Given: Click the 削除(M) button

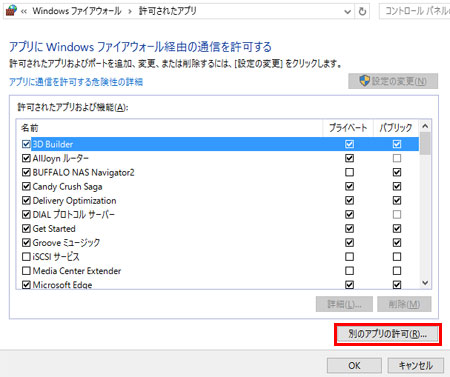Looking at the screenshot, I should 404,304.
